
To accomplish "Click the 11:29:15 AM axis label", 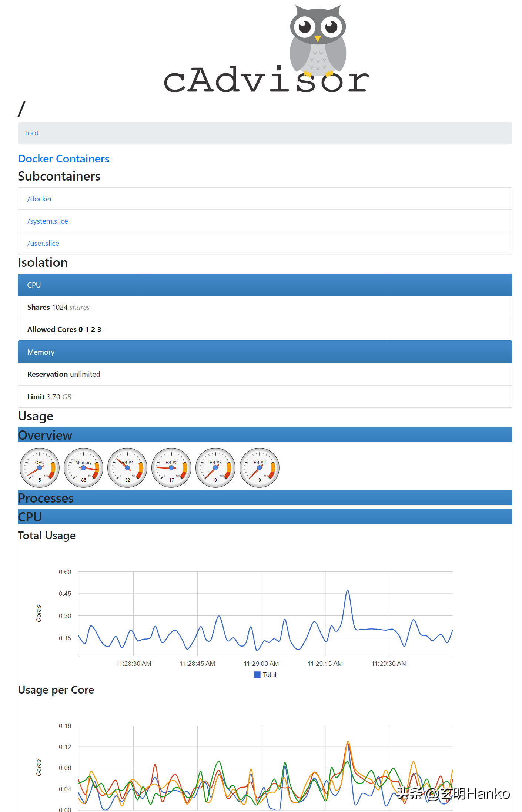I will (x=325, y=664).
